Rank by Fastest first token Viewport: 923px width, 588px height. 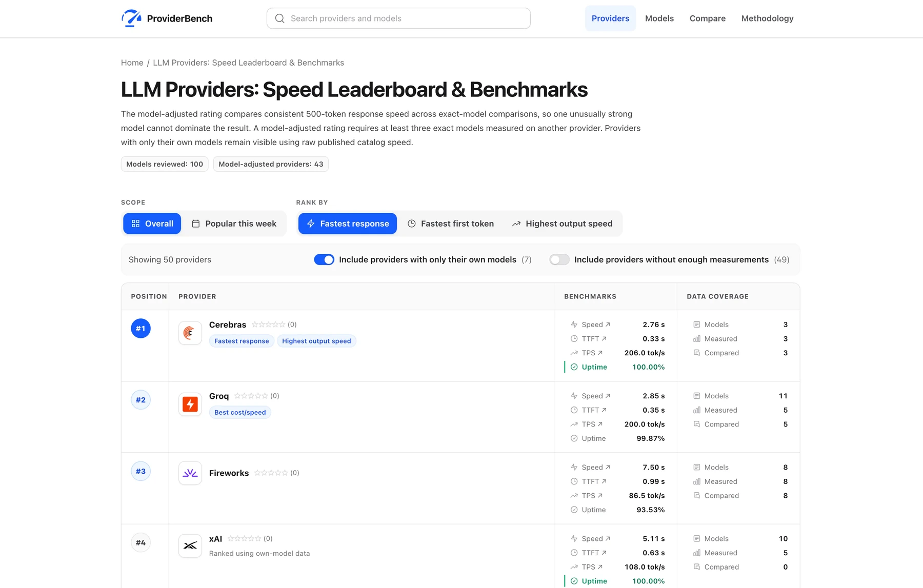tap(451, 224)
